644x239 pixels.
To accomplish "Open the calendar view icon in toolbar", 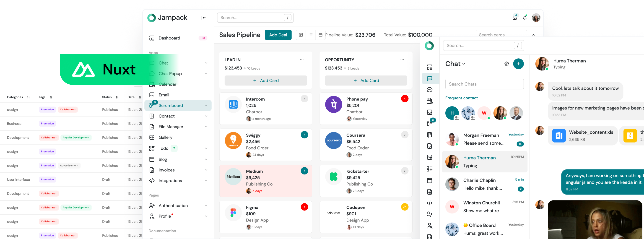I will 320,35.
